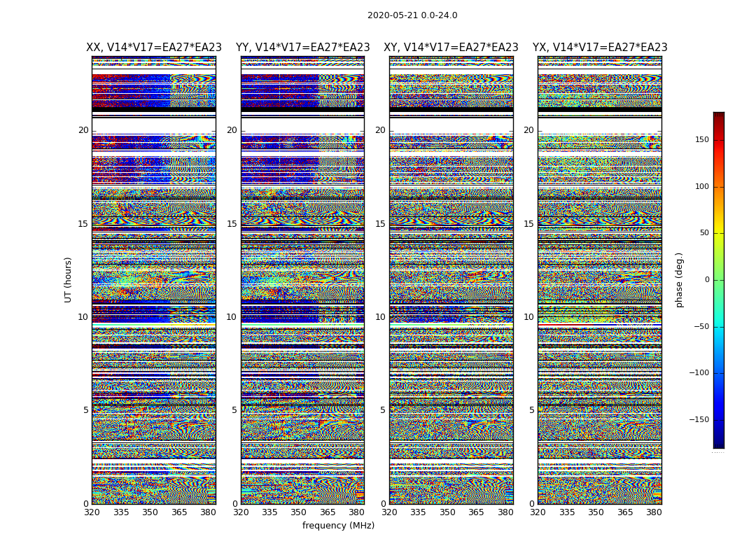Click the '350' frequency tick under XY panel
735x560 pixels.
coord(447,512)
